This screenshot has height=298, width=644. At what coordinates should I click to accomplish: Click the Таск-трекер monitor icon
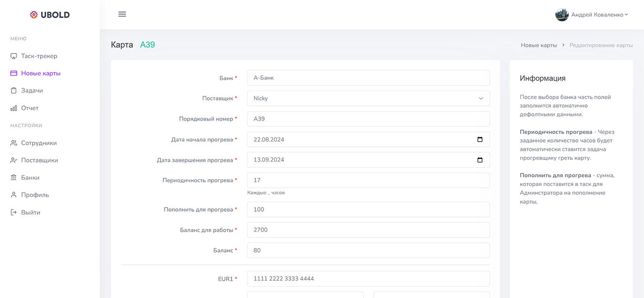14,56
